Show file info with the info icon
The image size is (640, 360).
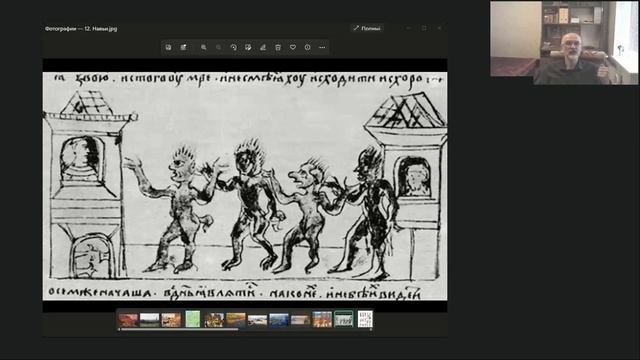coord(307,47)
